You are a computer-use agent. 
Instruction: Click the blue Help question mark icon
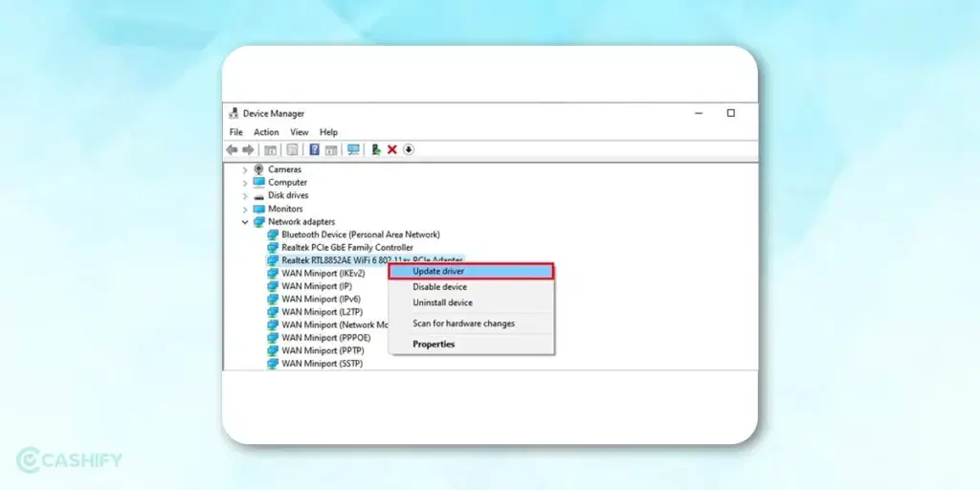click(314, 149)
